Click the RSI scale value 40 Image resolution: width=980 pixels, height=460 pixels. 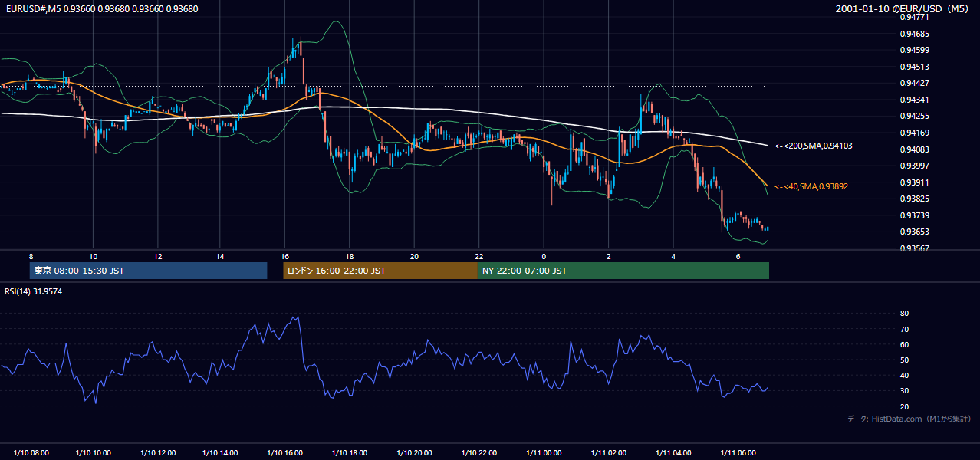(x=904, y=376)
